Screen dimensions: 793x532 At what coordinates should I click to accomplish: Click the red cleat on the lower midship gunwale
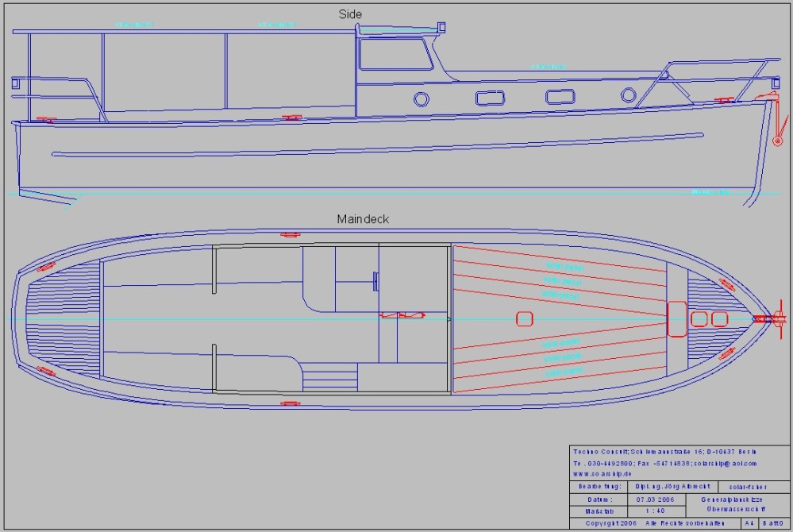click(290, 403)
